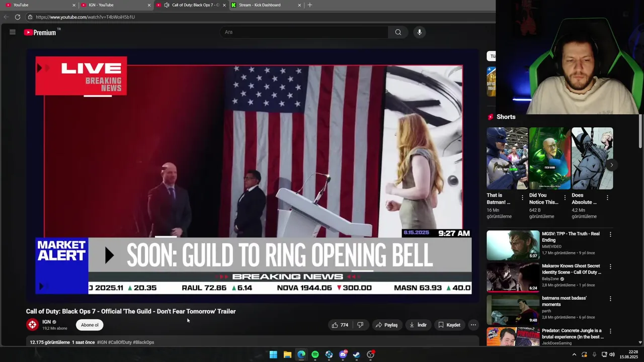
Task: Save the video with 'Kaydet'
Action: click(x=449, y=325)
